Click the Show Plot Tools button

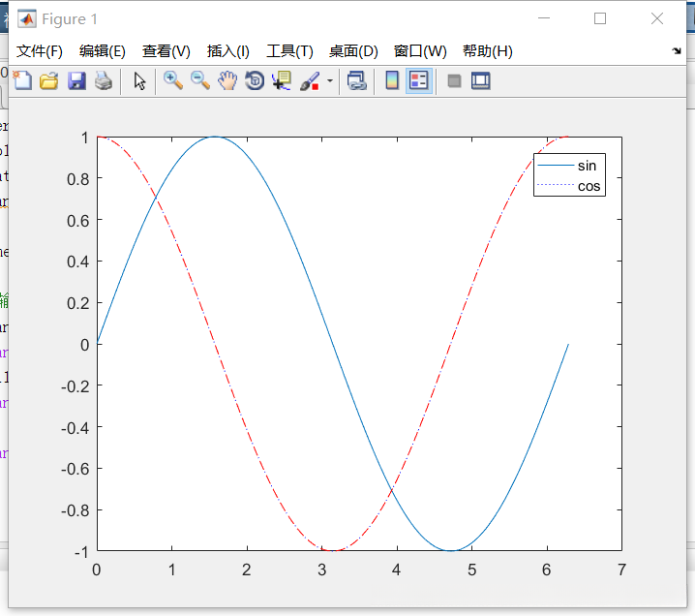(x=481, y=81)
